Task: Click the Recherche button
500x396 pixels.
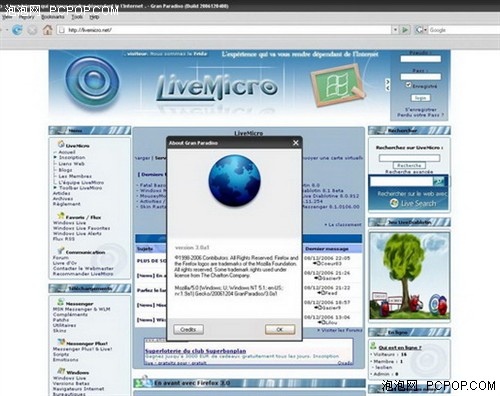Action: [x=409, y=165]
